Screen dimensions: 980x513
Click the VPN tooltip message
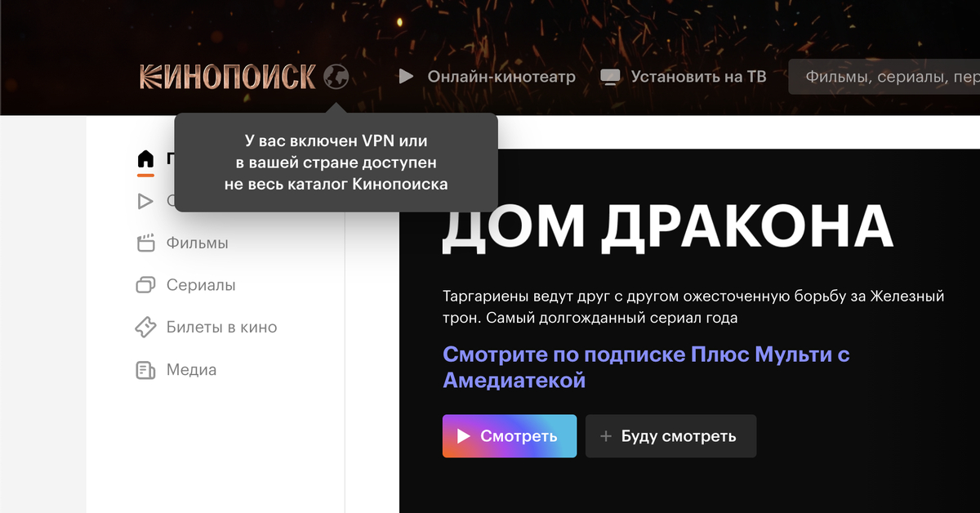tap(336, 163)
